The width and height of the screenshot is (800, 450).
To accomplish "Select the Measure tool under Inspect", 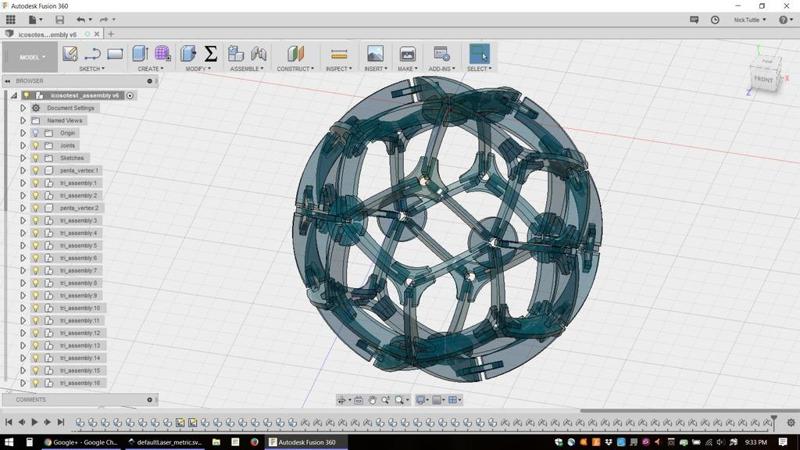I will [339, 54].
